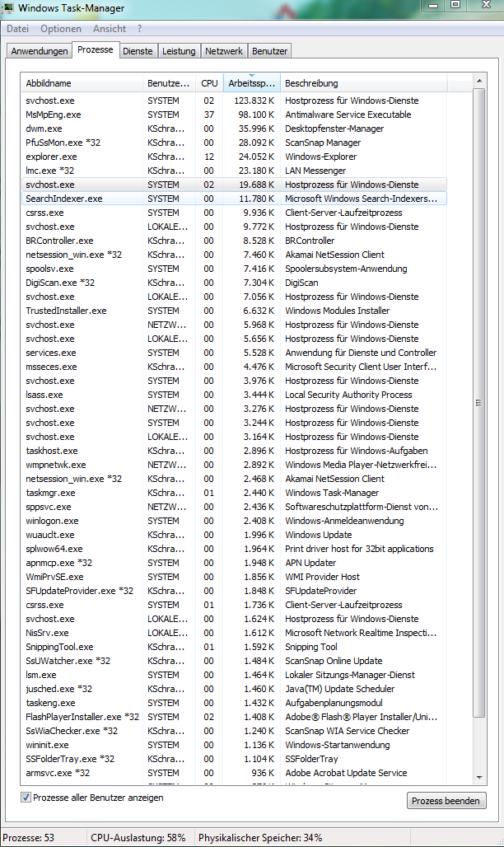The height and width of the screenshot is (847, 504).
Task: Select winlogon.exe process
Action: click(x=234, y=521)
